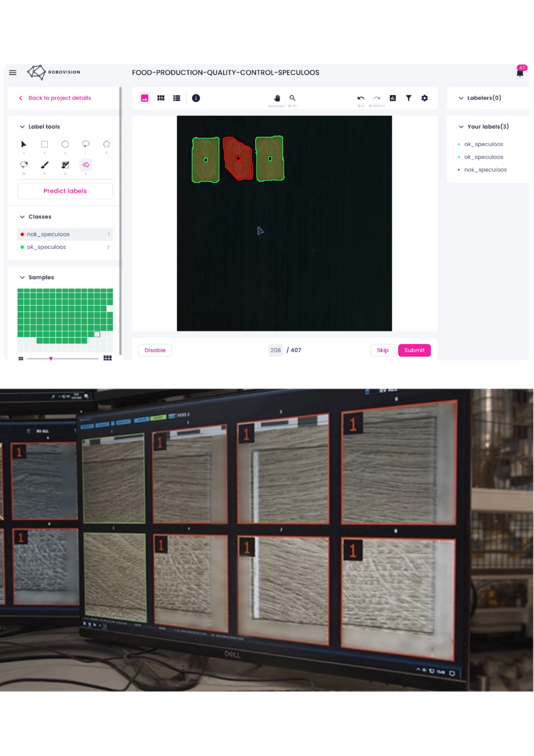534x756 pixels.
Task: Open the statistics chart icon
Action: coord(393,98)
